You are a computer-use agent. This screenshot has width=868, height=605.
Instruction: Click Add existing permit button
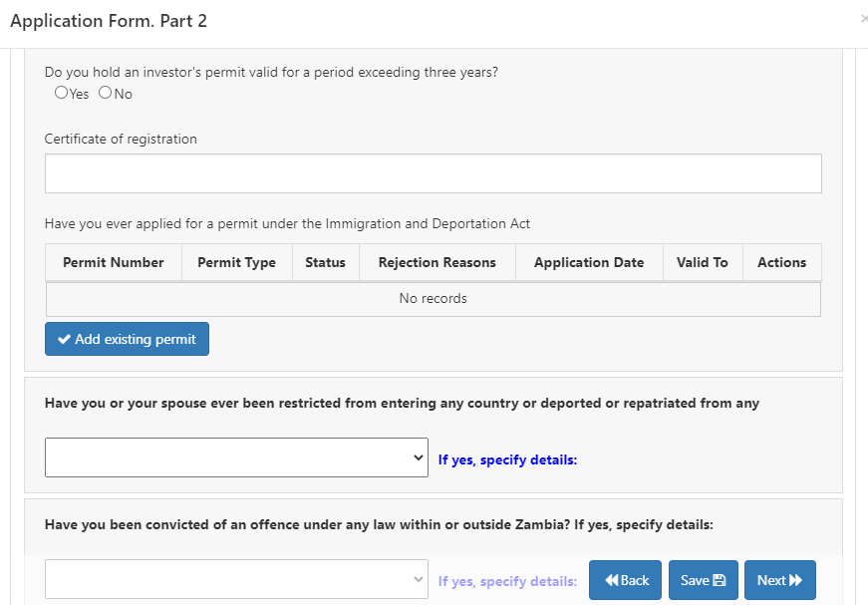click(127, 339)
